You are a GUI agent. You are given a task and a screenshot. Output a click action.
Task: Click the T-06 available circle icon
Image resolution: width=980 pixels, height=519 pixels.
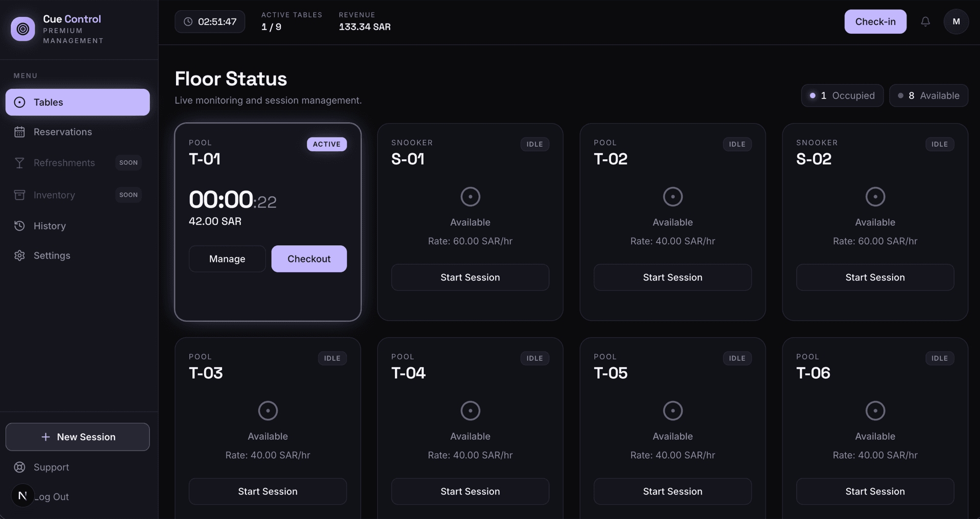point(875,411)
